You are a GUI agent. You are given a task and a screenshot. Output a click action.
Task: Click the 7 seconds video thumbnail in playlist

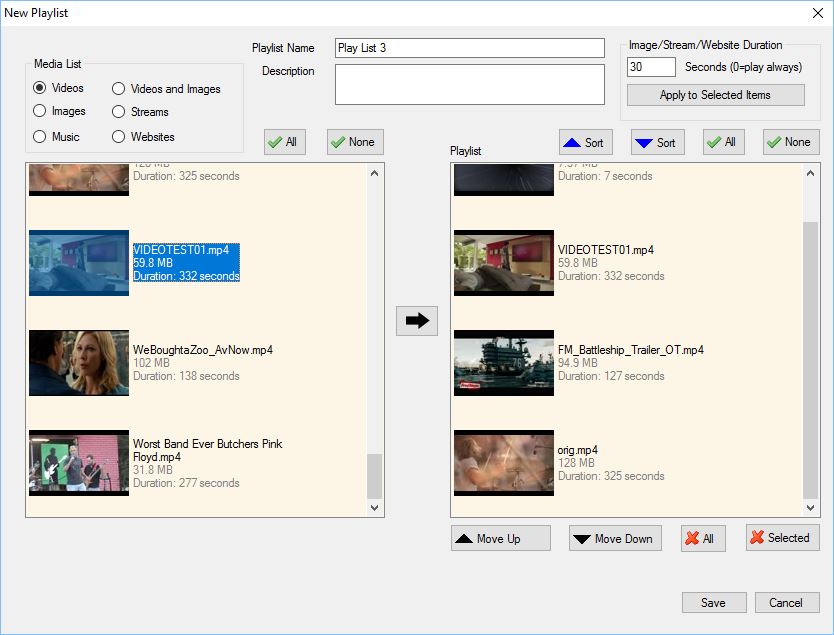pos(504,180)
